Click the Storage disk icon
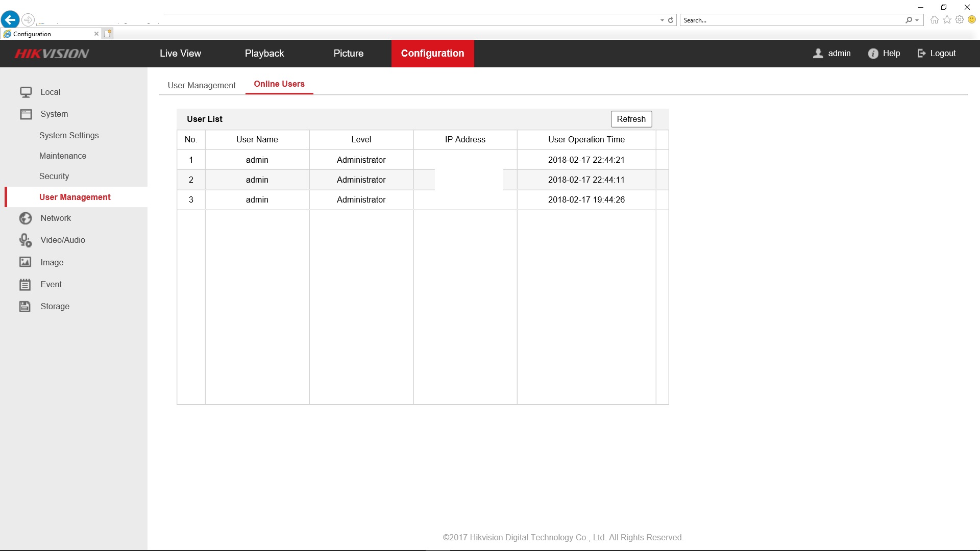The height and width of the screenshot is (551, 980). coord(26,307)
